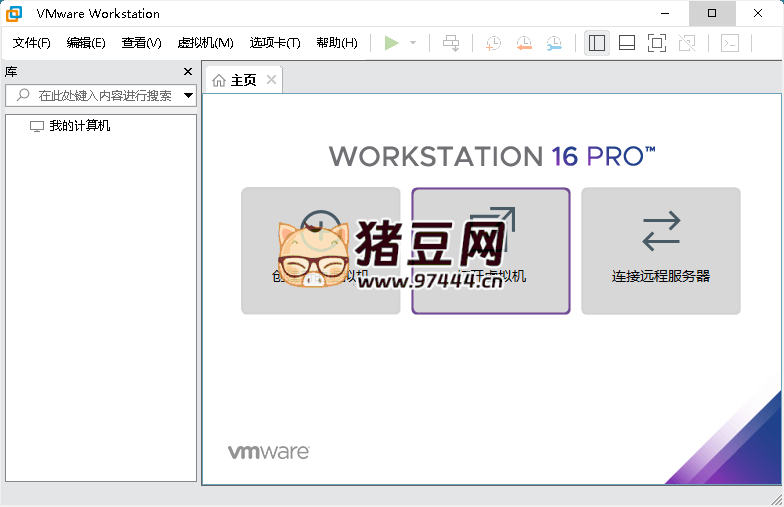Open the 查看(V) menu
784x507 pixels.
click(142, 43)
